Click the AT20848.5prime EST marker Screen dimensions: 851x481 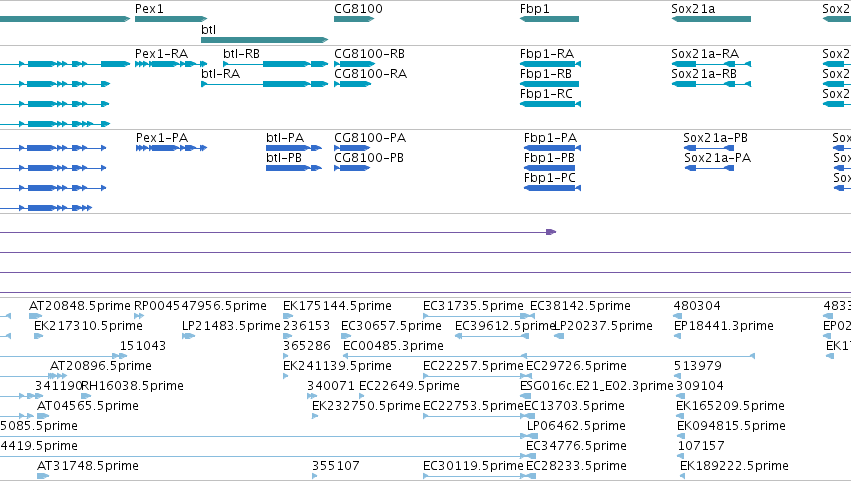(35, 316)
